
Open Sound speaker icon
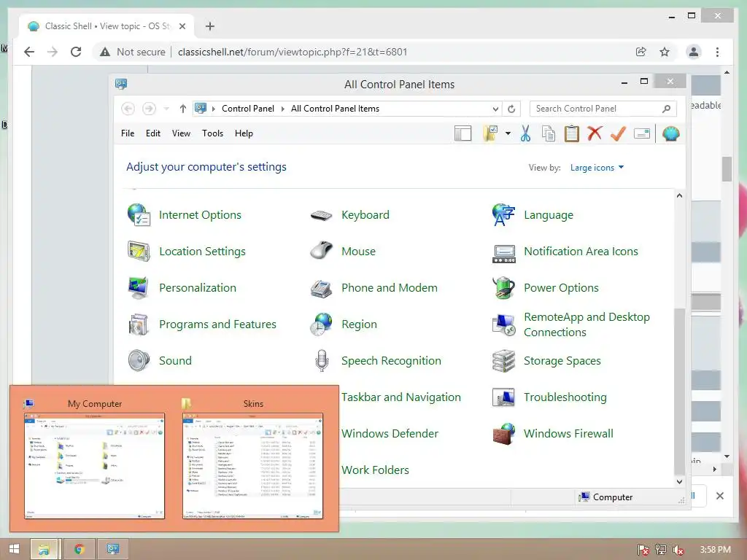pyautogui.click(x=139, y=360)
